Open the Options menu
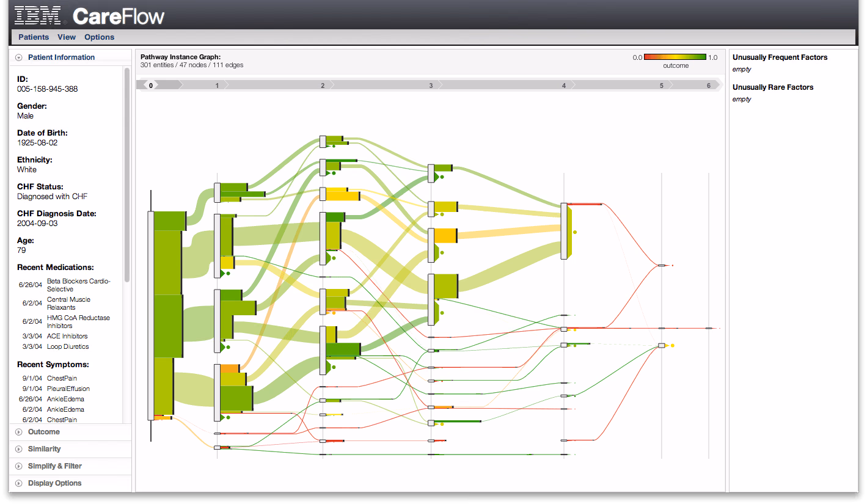Screen dimensions: 867x504 (100, 37)
